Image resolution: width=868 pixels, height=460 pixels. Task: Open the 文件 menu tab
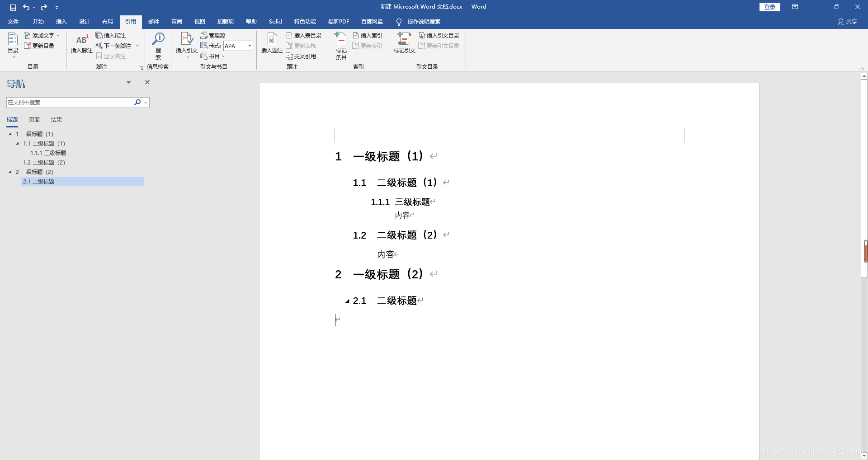[x=14, y=22]
